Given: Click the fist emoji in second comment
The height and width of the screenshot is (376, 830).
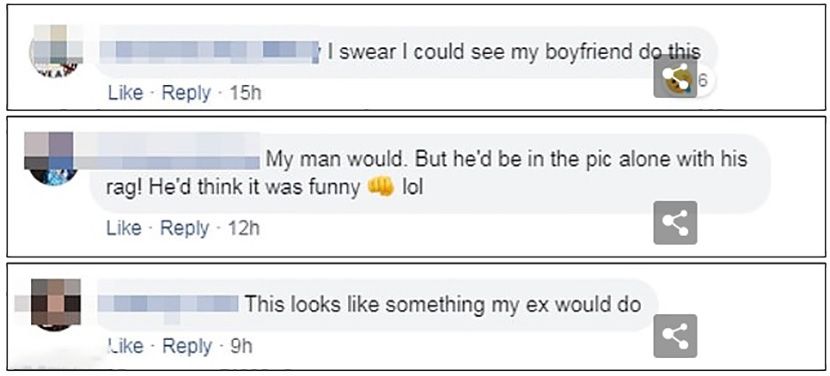Looking at the screenshot, I should [381, 187].
